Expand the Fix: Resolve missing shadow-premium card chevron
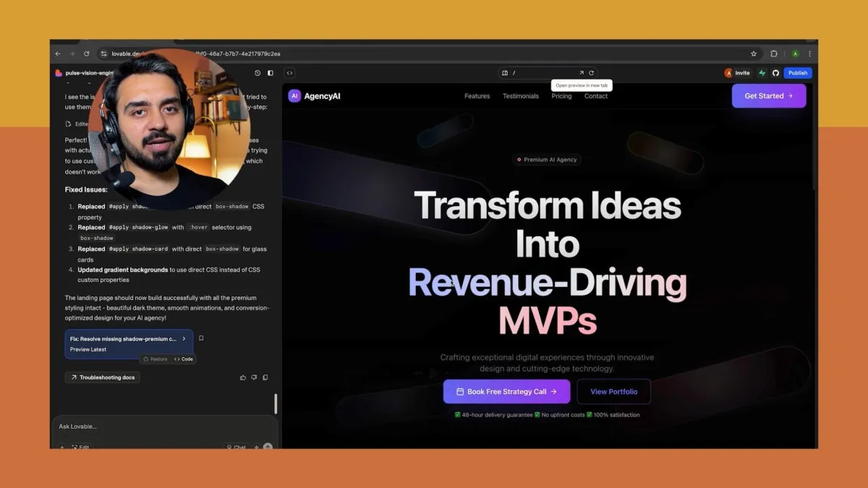This screenshot has height=488, width=868. tap(184, 338)
